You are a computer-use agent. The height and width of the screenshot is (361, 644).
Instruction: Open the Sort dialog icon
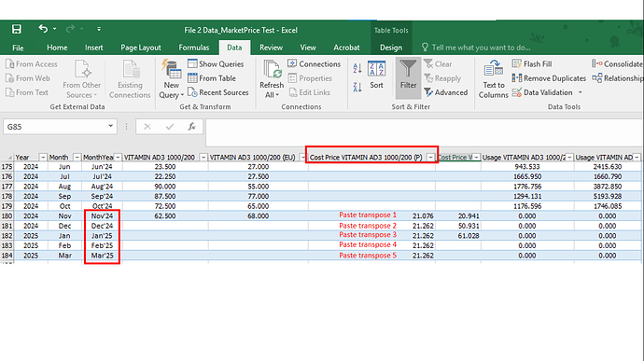(376, 75)
